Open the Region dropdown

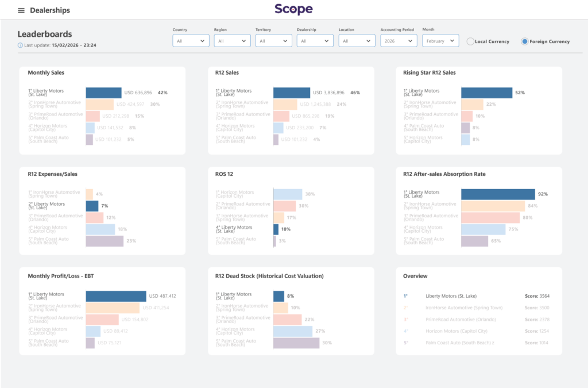coord(232,41)
